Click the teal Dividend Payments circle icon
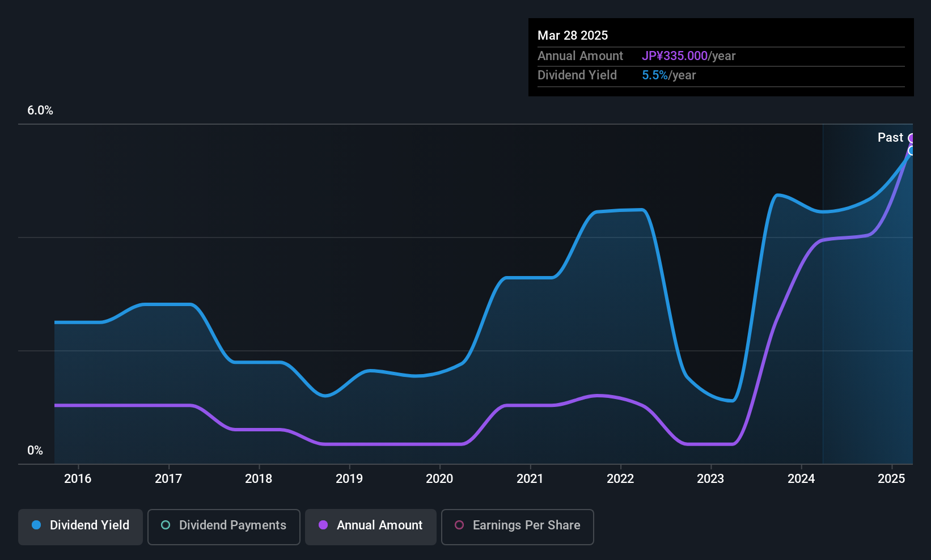The height and width of the screenshot is (560, 931). (166, 525)
